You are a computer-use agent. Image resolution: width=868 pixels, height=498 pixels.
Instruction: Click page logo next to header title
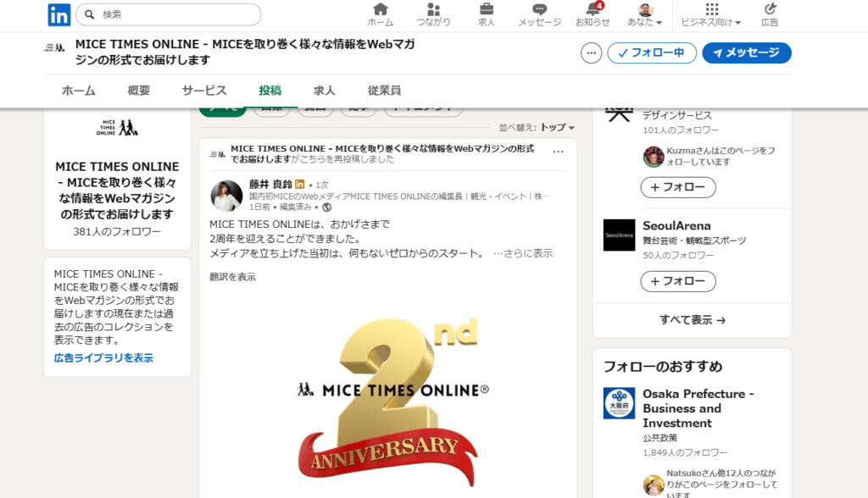54,47
